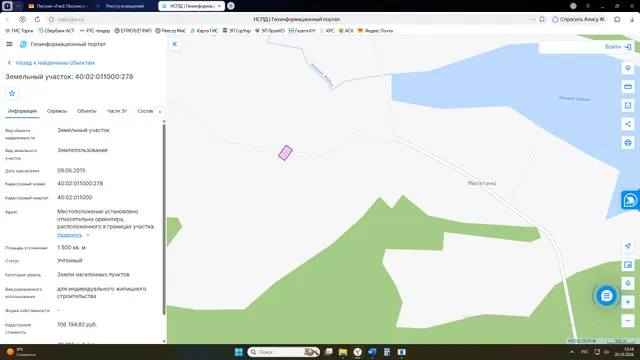Open the hamburger menu of Геоинформационный портал
Screen dimensions: 640x360
coord(9,44)
